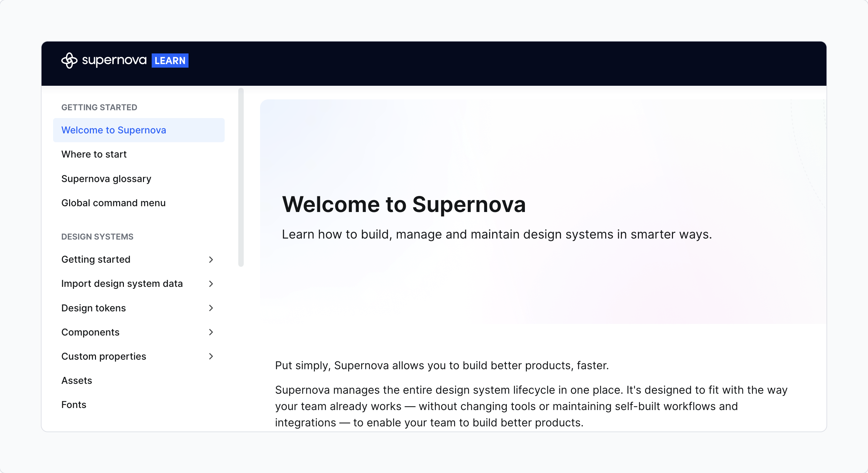Click the LEARN badge in the header
Screen dimensions: 868x473
171,61
